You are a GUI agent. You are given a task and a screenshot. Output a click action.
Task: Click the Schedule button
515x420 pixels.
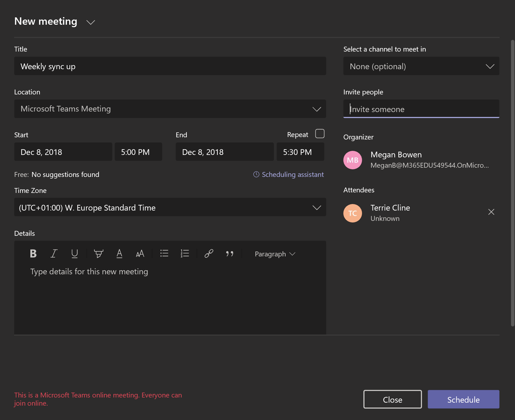coord(463,399)
